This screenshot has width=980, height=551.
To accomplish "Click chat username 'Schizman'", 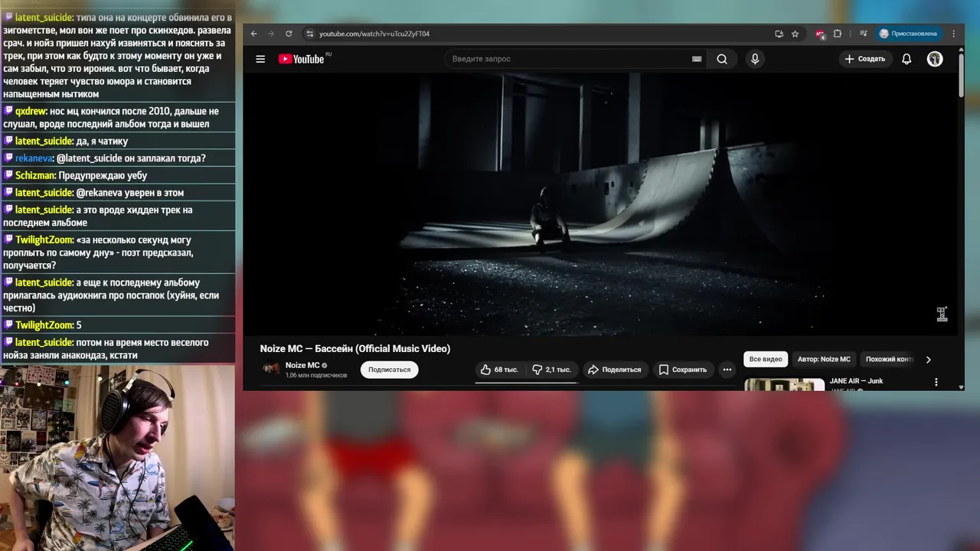I will (x=35, y=175).
